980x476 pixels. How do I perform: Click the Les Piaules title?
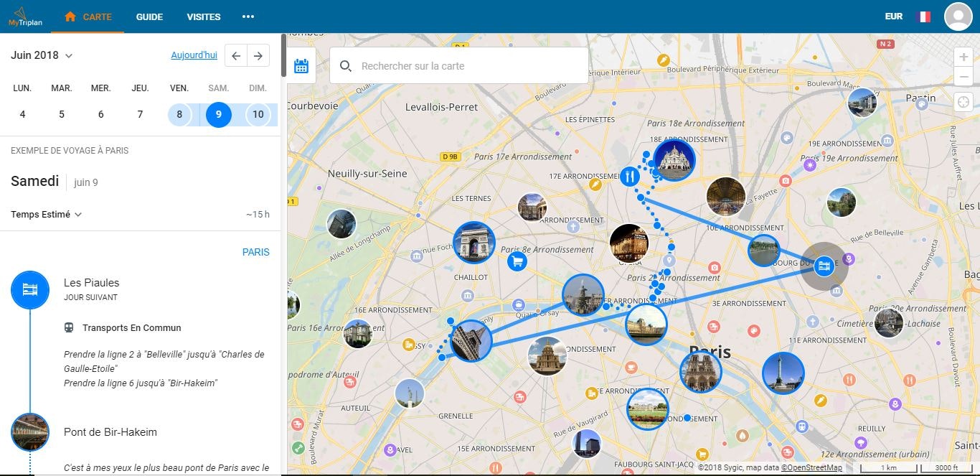click(x=91, y=282)
